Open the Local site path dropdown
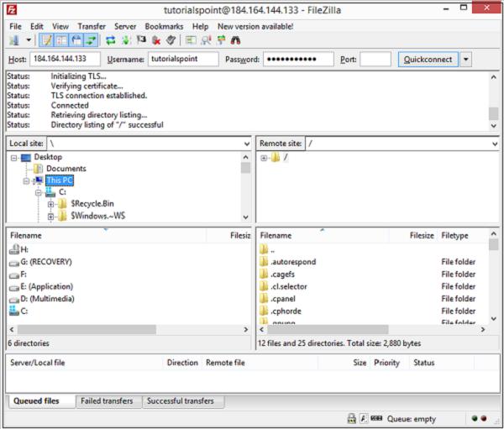504x429 pixels. [x=246, y=144]
